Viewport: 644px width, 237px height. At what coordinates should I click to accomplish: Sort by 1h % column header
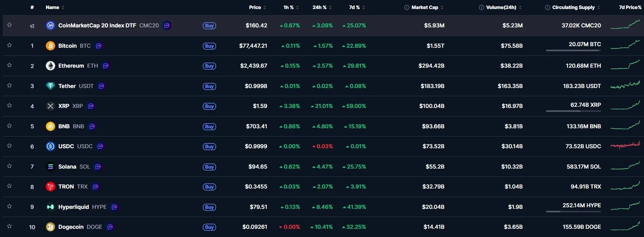(x=291, y=7)
